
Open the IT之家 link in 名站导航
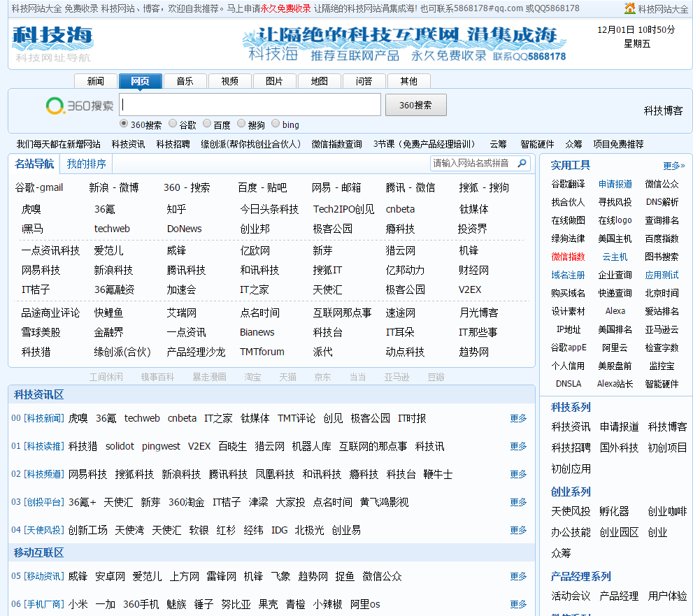[x=254, y=290]
